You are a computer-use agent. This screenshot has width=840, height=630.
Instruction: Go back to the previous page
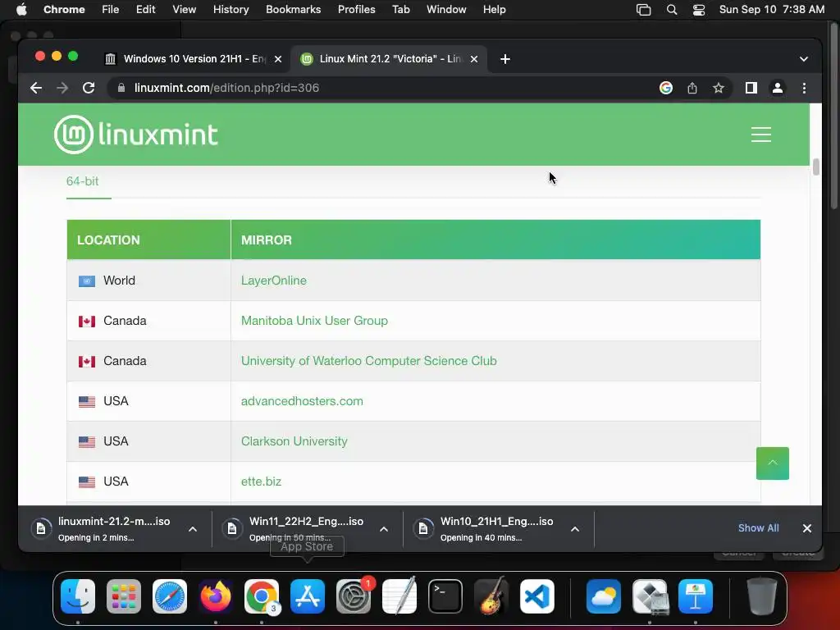(36, 88)
